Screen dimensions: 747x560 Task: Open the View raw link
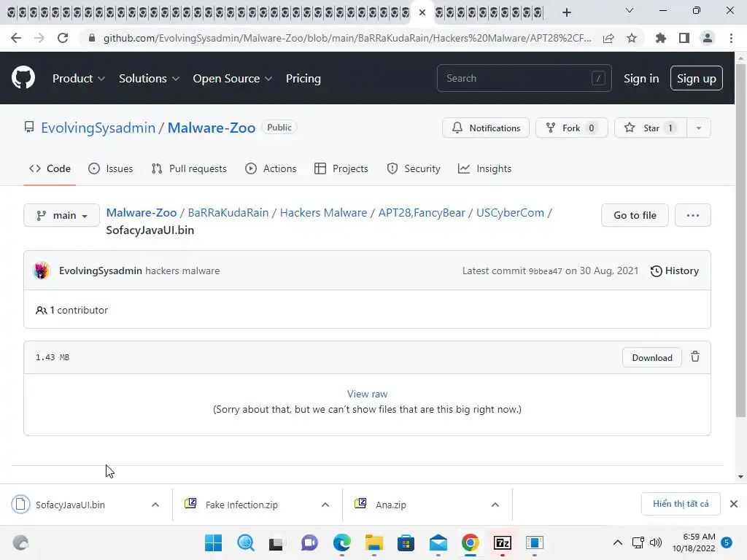[368, 394]
